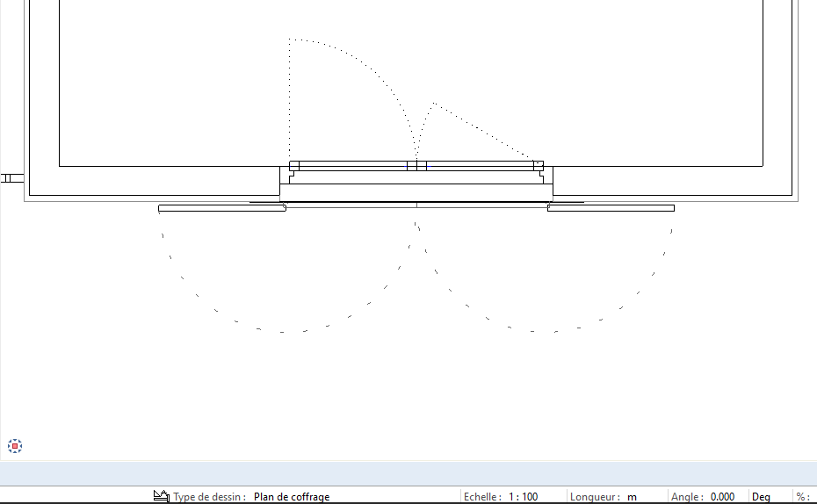This screenshot has width=817, height=504.
Task: Switch the angle unit 'Deg'
Action: (x=762, y=497)
